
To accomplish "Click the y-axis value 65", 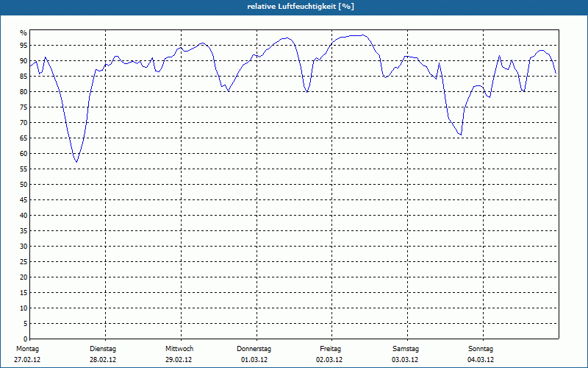I will click(24, 138).
